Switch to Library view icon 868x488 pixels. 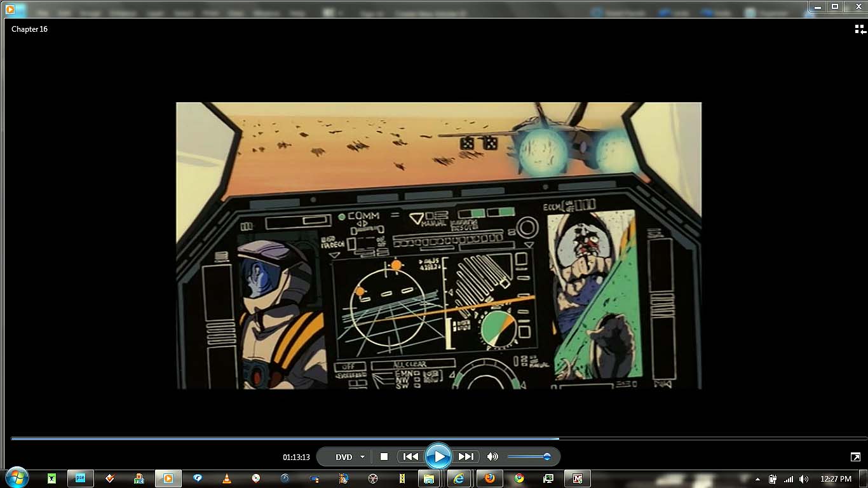860,29
